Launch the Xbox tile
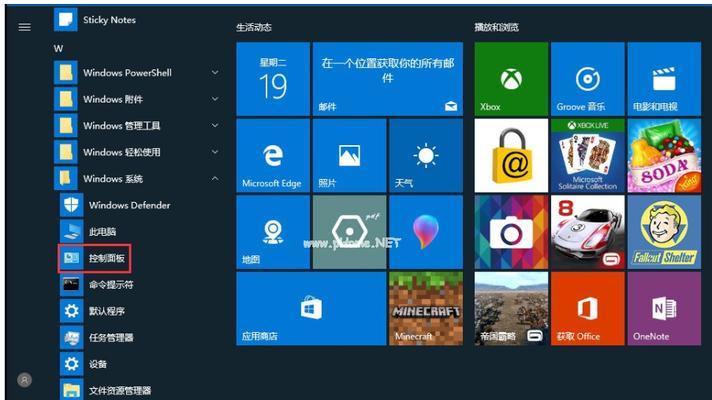The width and height of the screenshot is (712, 400). [511, 79]
